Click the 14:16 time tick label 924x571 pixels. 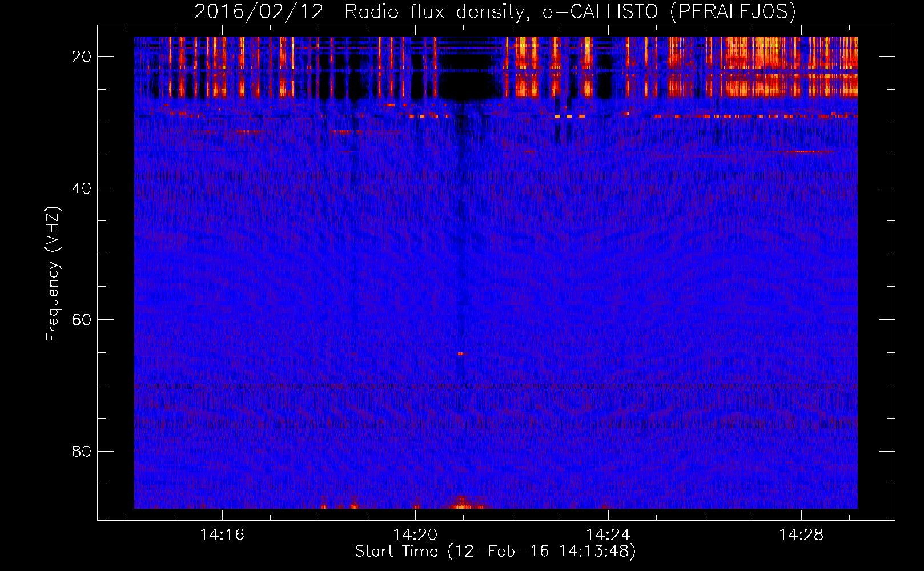[x=222, y=534]
